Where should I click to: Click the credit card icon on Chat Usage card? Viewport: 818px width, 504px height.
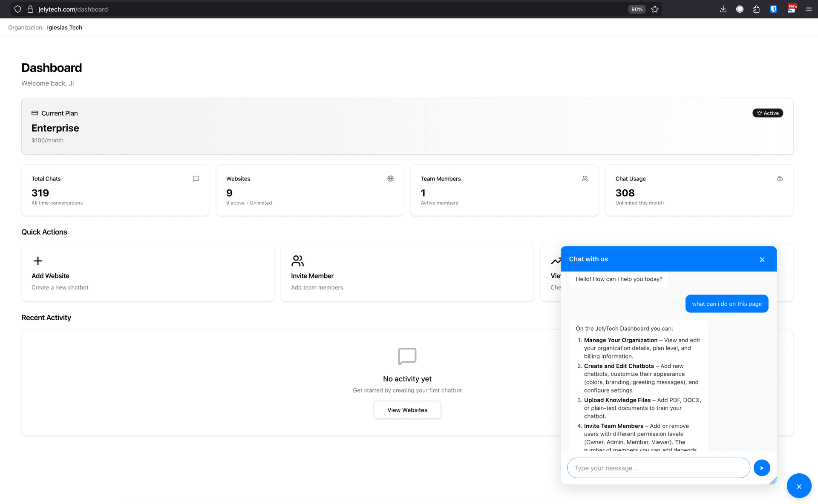tap(780, 178)
